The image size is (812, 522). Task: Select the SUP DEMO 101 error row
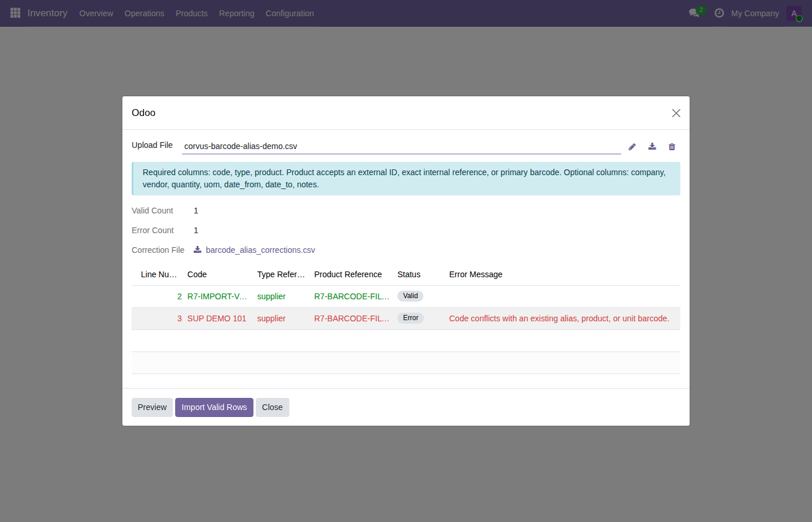click(406, 318)
